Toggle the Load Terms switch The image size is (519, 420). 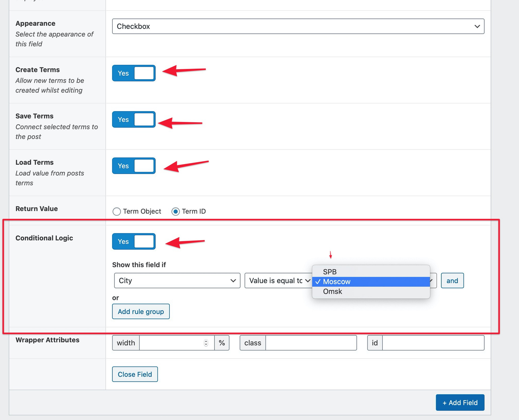click(x=134, y=166)
